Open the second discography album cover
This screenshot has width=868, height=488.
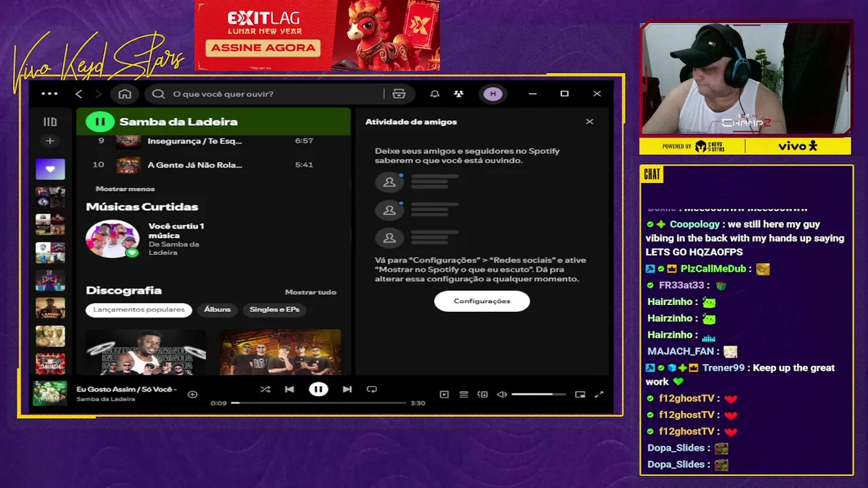281,352
